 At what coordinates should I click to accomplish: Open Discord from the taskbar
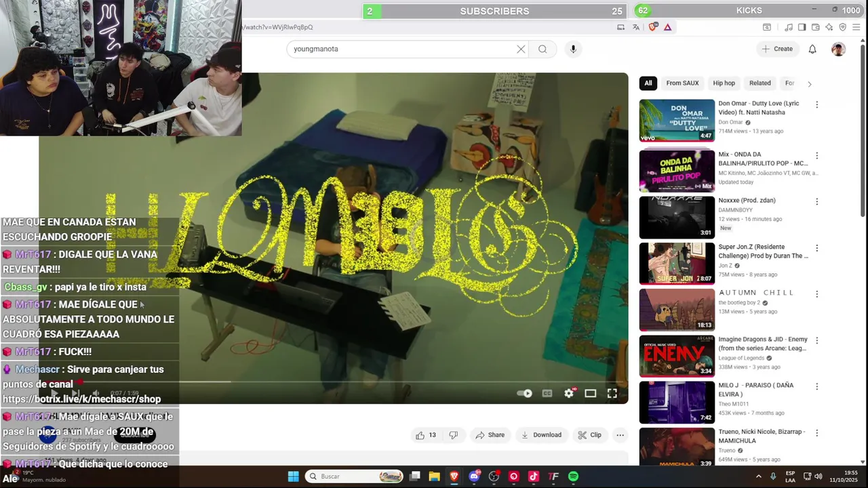[474, 476]
